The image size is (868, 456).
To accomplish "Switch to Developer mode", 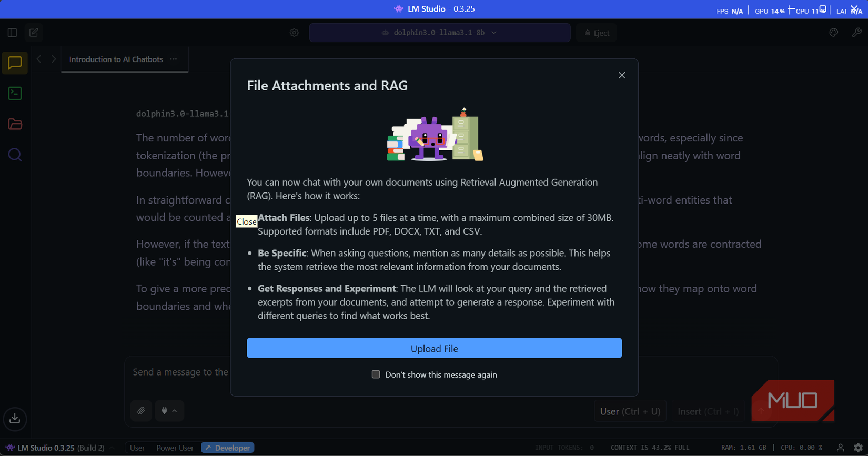I will [x=228, y=448].
